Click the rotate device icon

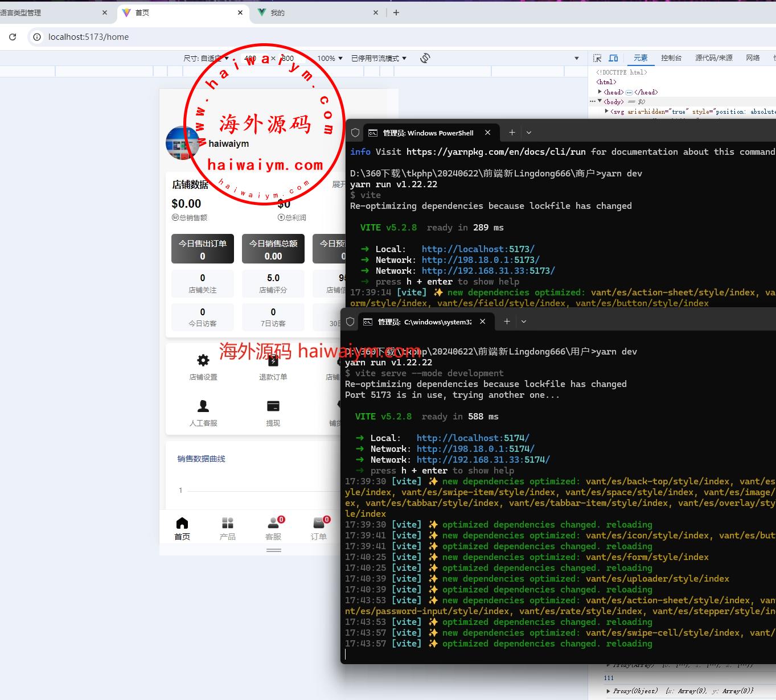click(x=425, y=58)
